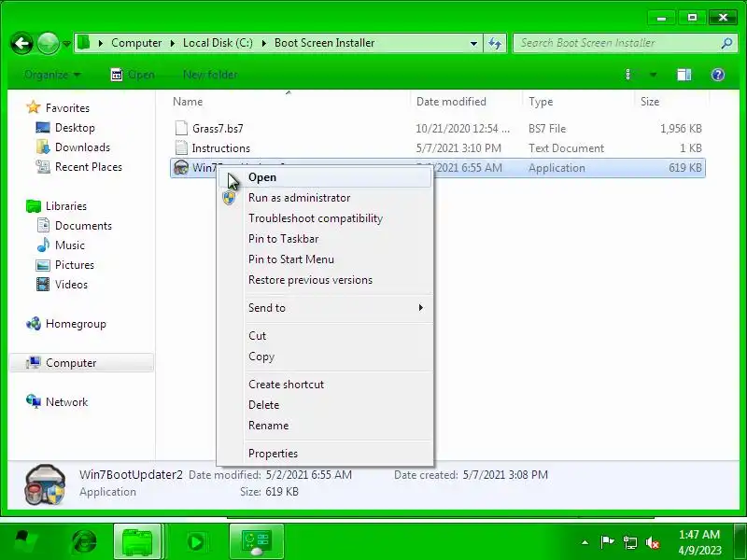747x560 pixels.
Task: Choose Pin to Start Menu
Action: coord(325,259)
